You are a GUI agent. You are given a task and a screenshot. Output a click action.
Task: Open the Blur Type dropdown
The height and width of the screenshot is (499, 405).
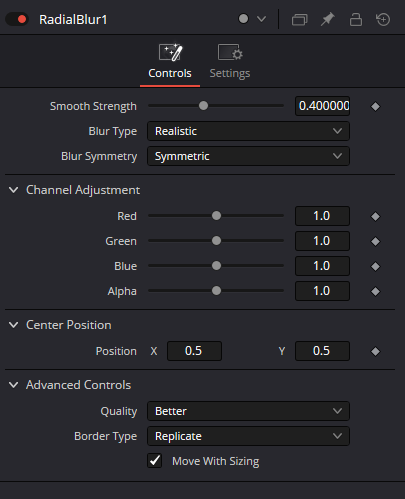coord(248,131)
